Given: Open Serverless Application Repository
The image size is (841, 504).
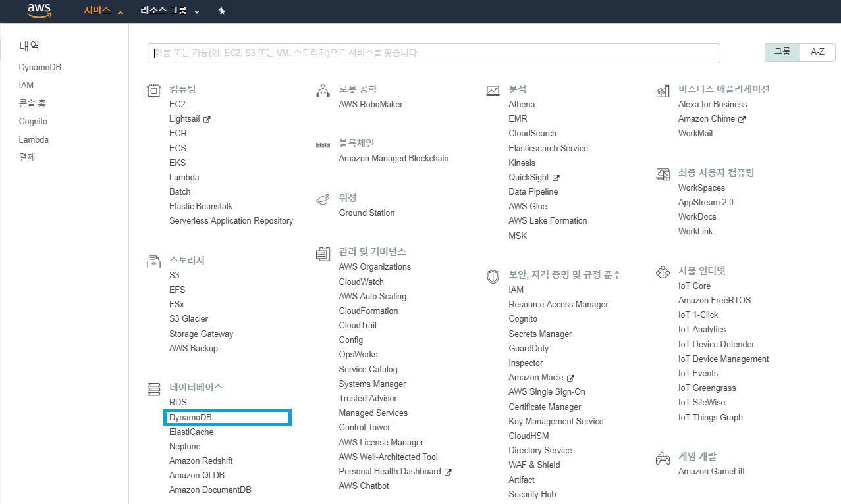Looking at the screenshot, I should (231, 221).
